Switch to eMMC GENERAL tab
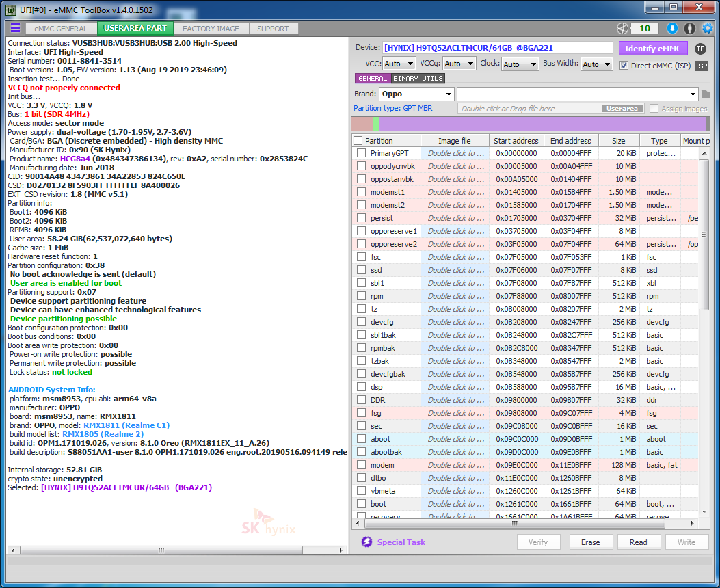720x588 pixels. 61,29
